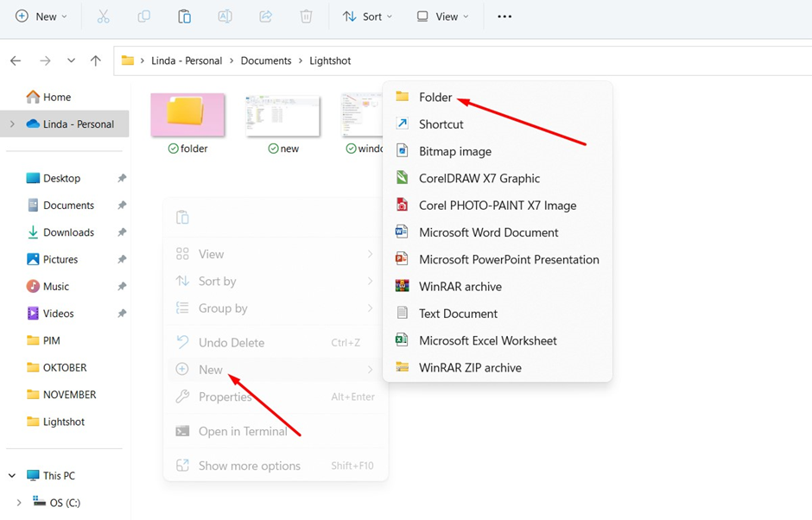
Task: Open the See more (...) toolbar button
Action: tap(504, 16)
